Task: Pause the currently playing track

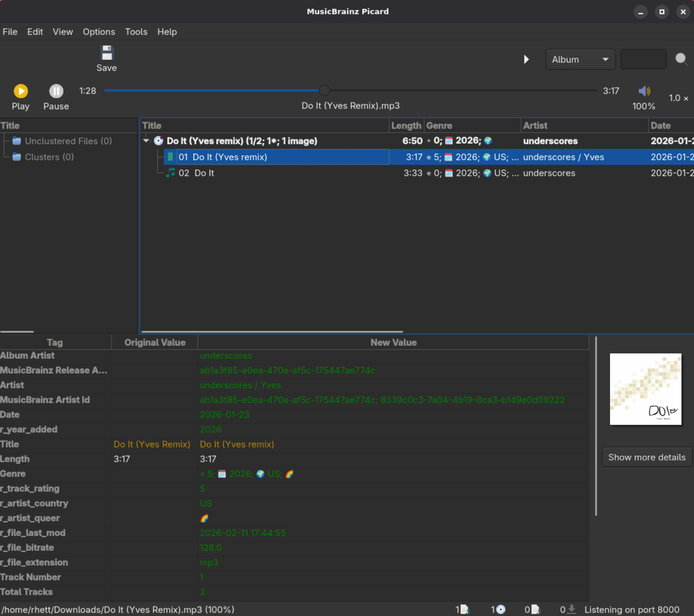Action: (x=56, y=91)
